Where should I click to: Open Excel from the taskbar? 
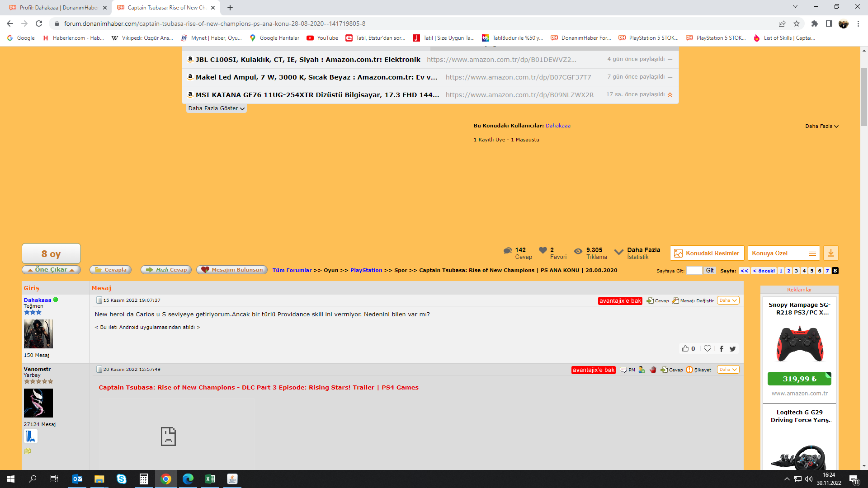click(x=210, y=479)
